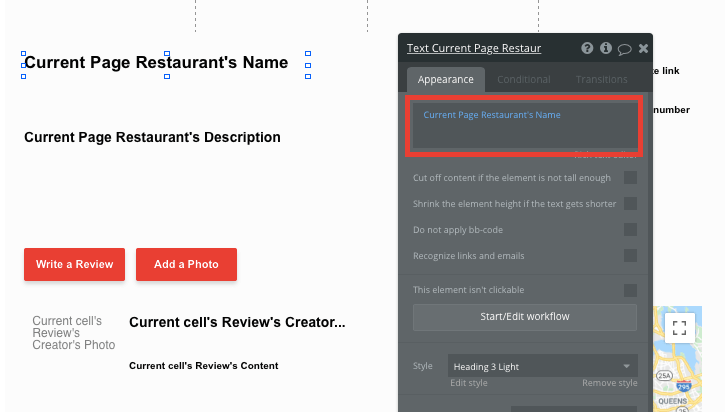Click the Start/Edit workflow button
The height and width of the screenshot is (412, 728).
(x=525, y=317)
